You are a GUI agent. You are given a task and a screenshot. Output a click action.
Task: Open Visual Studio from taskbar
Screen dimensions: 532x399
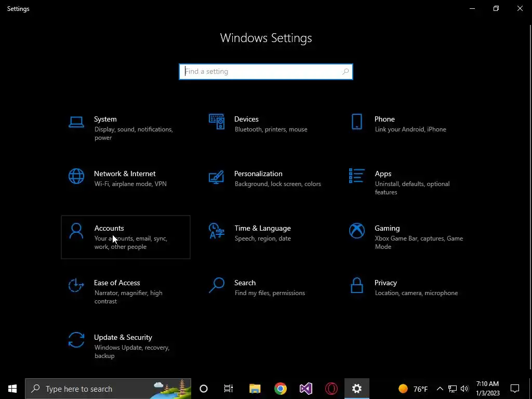tap(305, 389)
